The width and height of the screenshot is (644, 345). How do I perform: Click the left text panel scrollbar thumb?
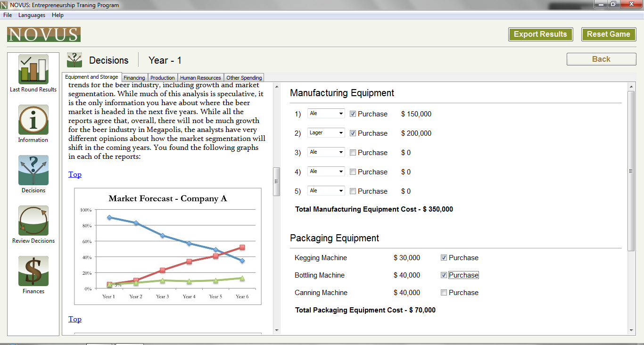coord(277,181)
